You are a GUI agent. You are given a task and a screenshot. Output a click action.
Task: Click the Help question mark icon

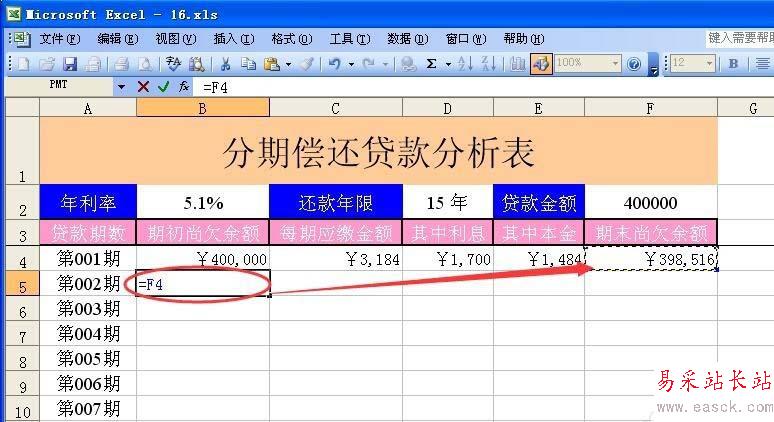[x=634, y=64]
